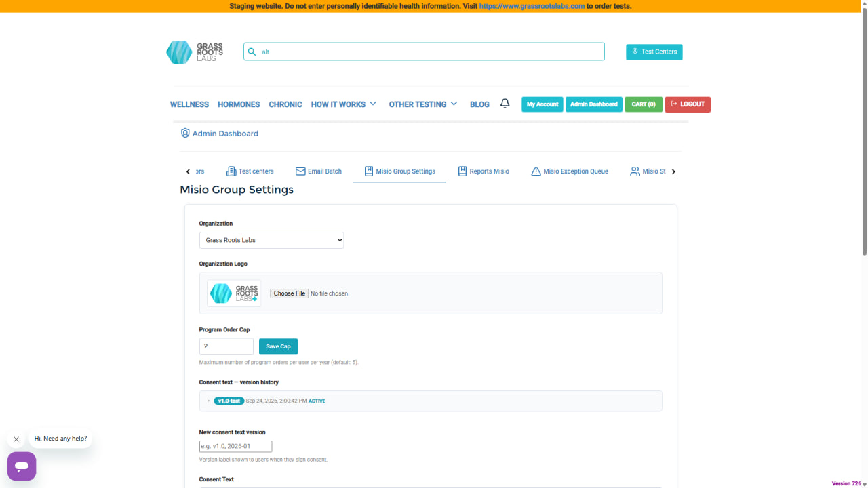Open My Account

click(x=542, y=104)
